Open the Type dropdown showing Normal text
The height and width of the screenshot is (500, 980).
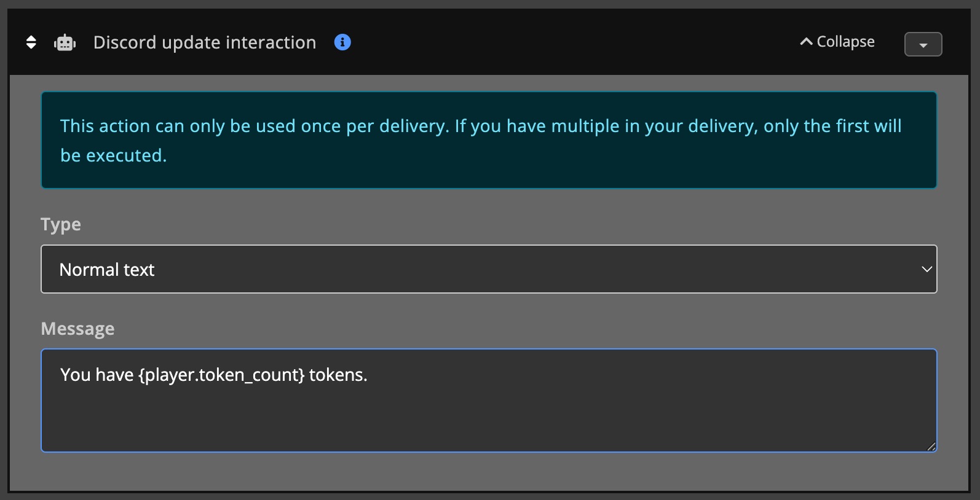coord(488,269)
